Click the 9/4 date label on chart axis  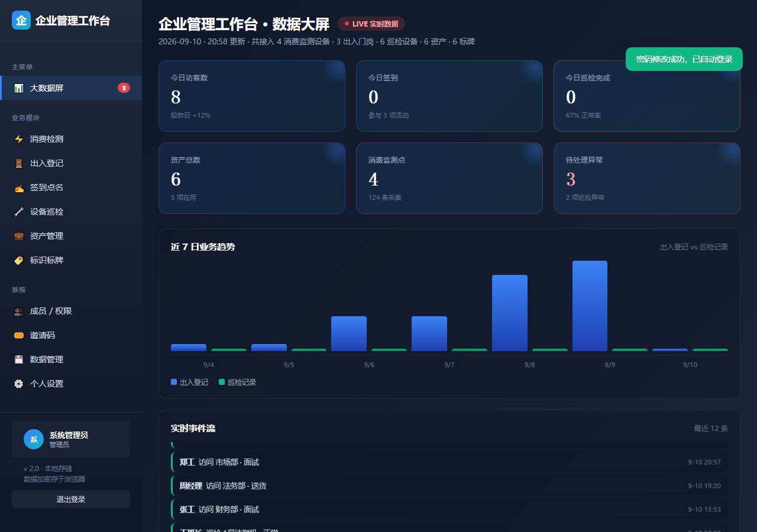209,365
